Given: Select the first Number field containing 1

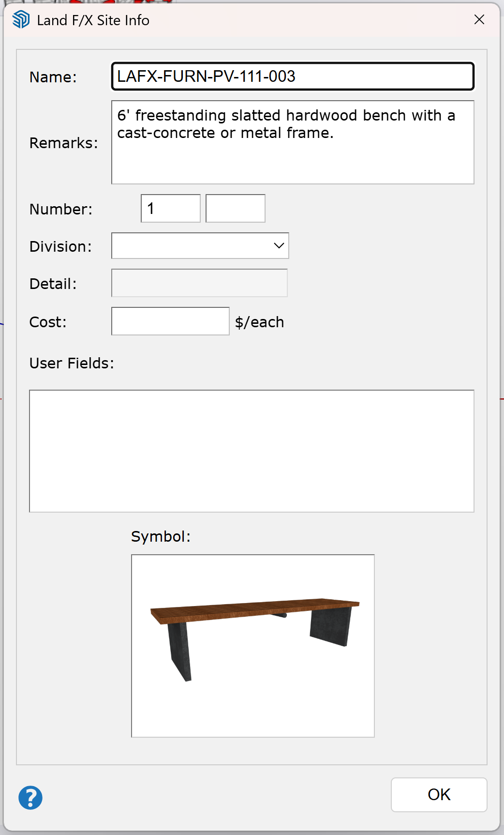Looking at the screenshot, I should coord(170,209).
